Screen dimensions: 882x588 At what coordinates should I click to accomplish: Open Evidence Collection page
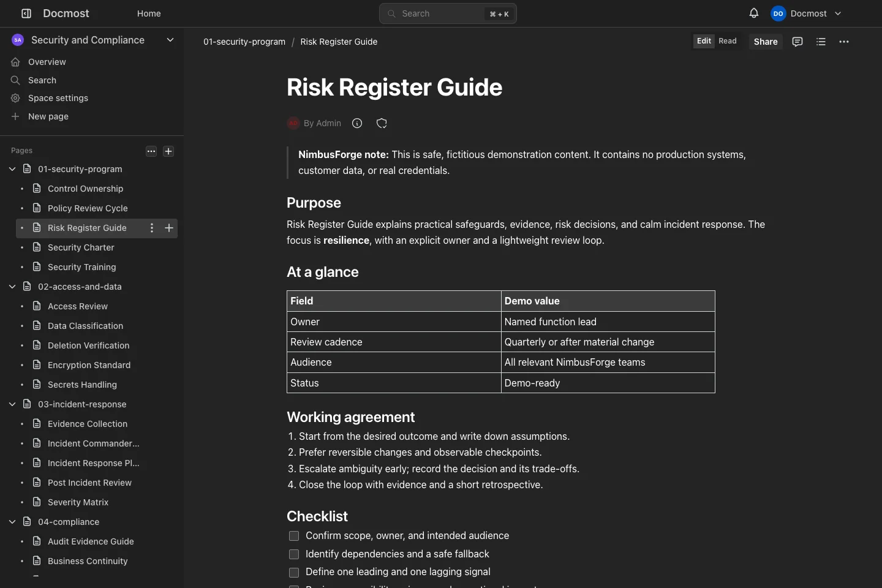[x=88, y=424]
